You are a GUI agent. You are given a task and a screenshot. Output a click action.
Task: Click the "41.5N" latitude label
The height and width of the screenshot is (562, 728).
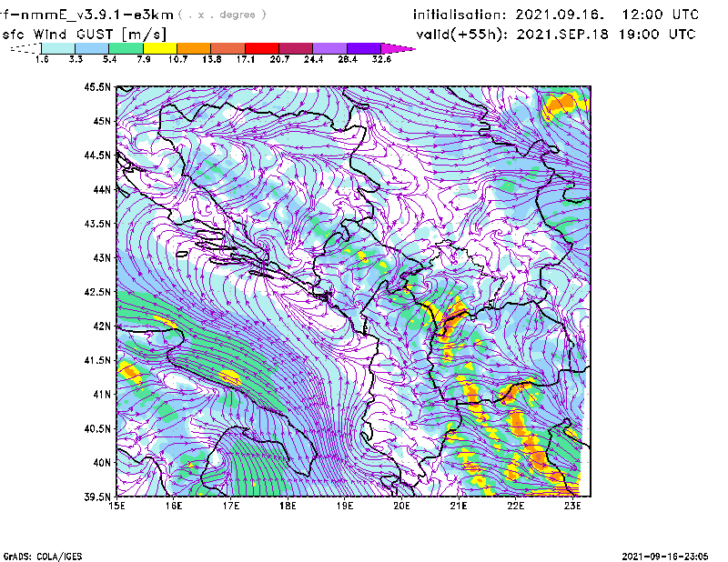pyautogui.click(x=97, y=360)
